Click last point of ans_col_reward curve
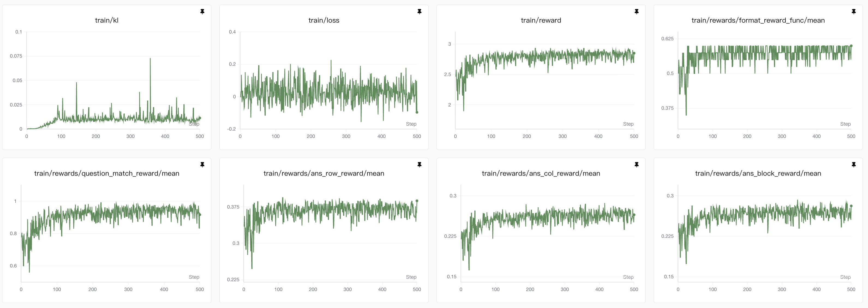Screen dimensions: 868x308 point(634,215)
